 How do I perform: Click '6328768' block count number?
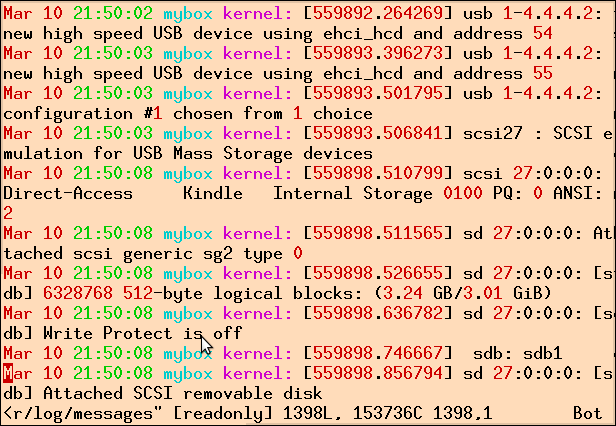coord(77,293)
